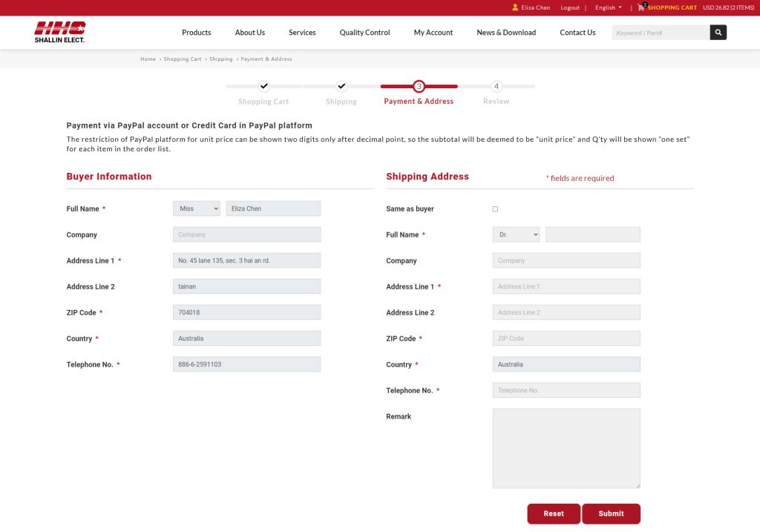Image resolution: width=760 pixels, height=532 pixels.
Task: Click the Review step label
Action: tap(497, 101)
